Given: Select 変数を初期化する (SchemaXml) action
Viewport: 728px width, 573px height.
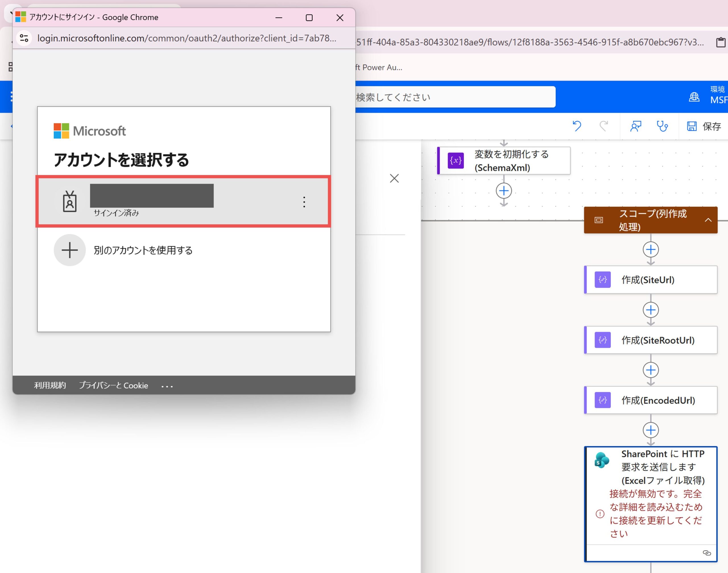Looking at the screenshot, I should point(504,161).
